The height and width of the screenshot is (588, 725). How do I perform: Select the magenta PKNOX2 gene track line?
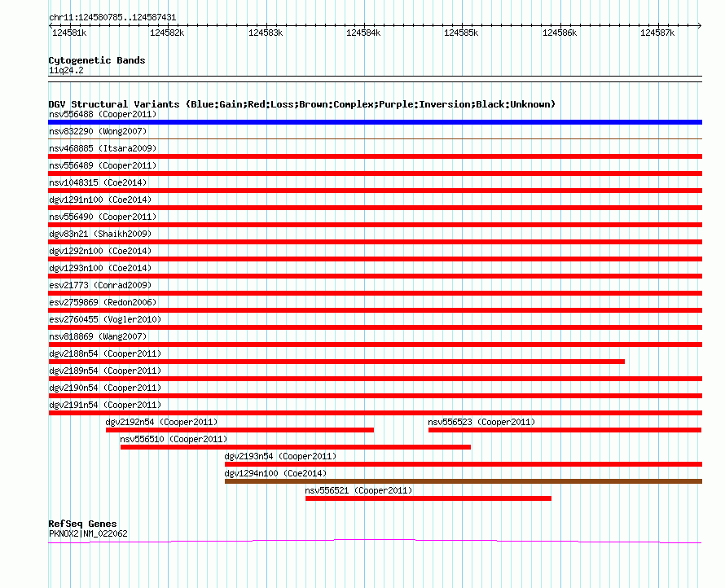pos(375,542)
